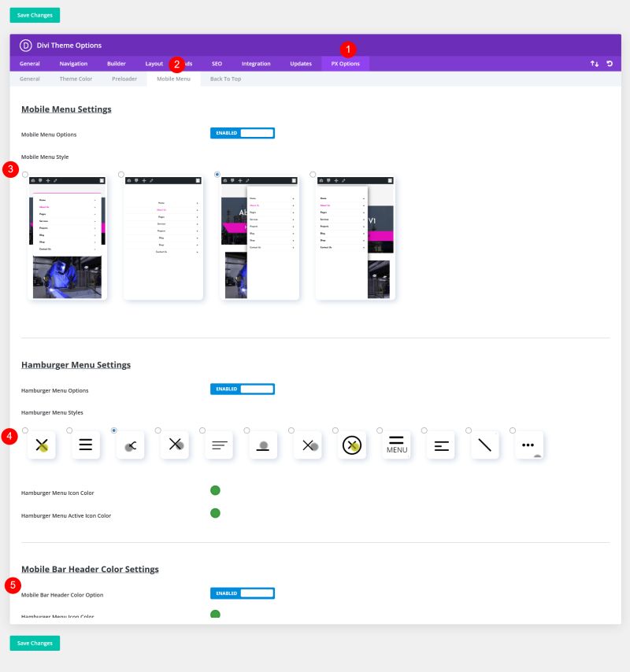Click the top Save Changes button
Image resolution: width=630 pixels, height=672 pixels.
pyautogui.click(x=35, y=15)
